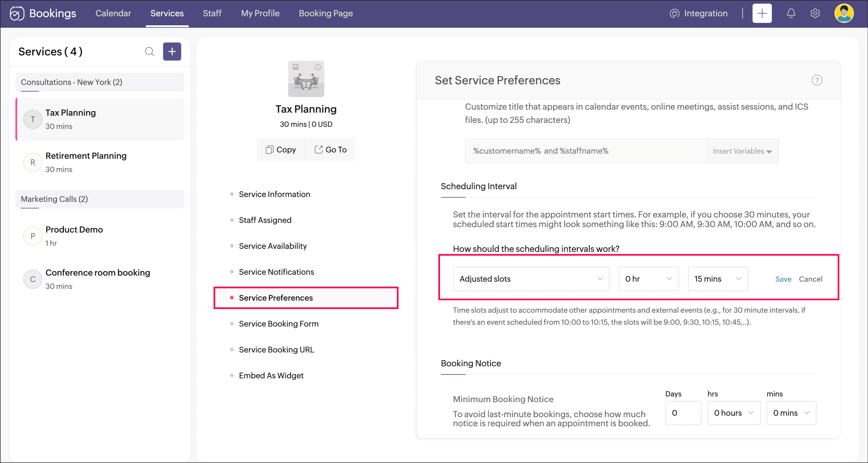Open the 0 mins booking notice dropdown

click(x=791, y=413)
